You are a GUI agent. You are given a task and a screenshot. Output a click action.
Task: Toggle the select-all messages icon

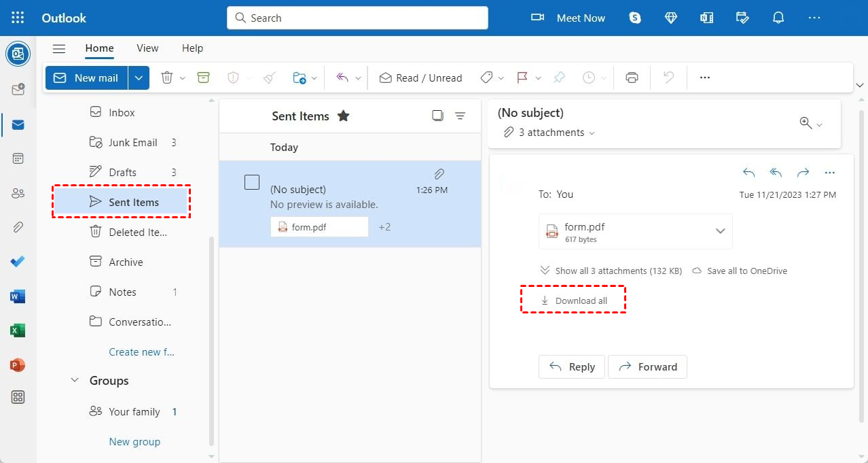pyautogui.click(x=437, y=116)
